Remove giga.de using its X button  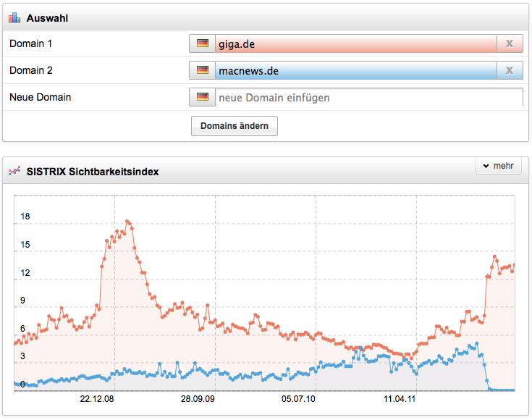(510, 44)
